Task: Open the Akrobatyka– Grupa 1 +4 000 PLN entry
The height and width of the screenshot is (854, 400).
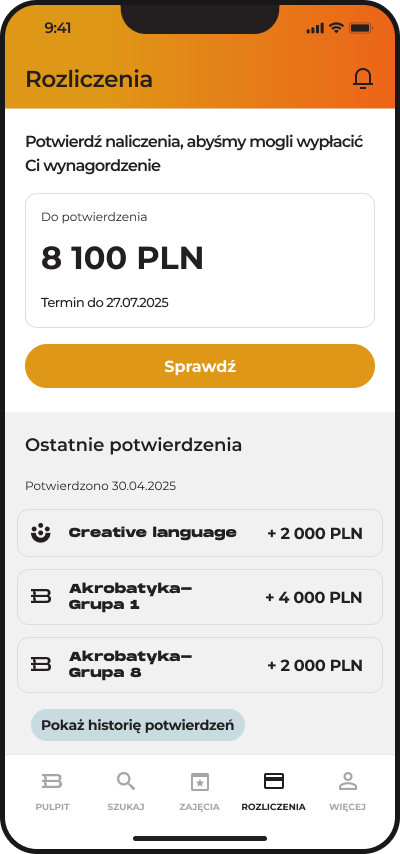Action: [x=200, y=597]
